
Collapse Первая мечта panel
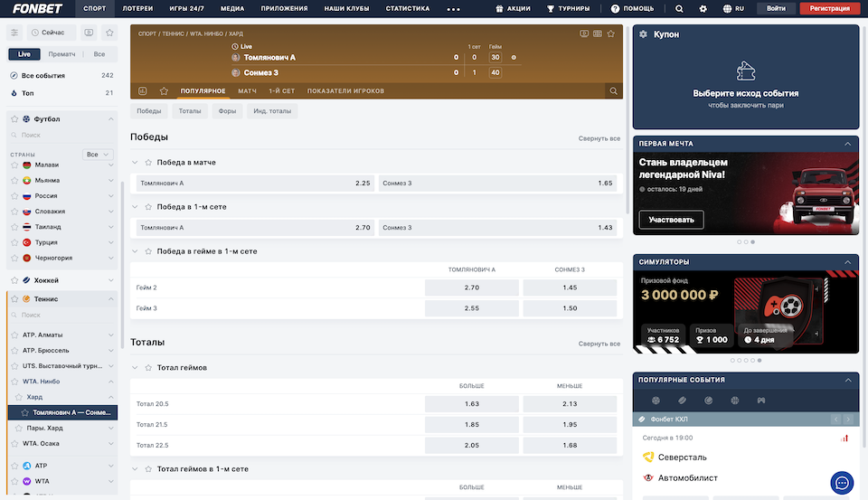tap(847, 144)
